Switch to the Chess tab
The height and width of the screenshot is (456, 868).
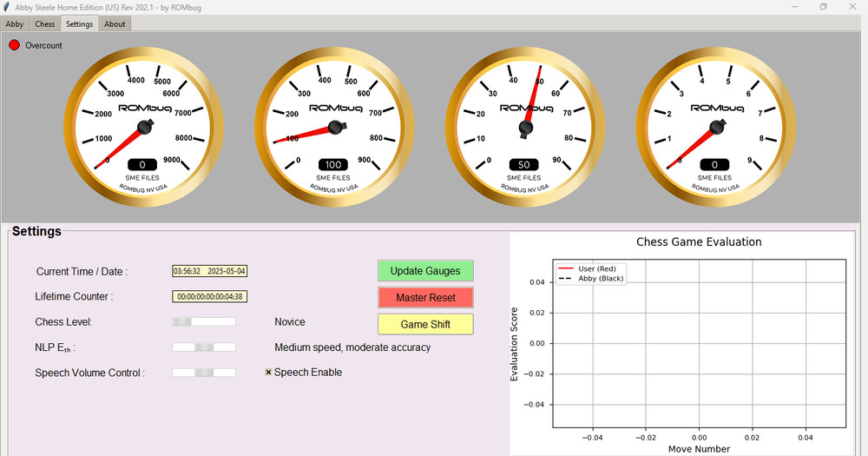(45, 24)
